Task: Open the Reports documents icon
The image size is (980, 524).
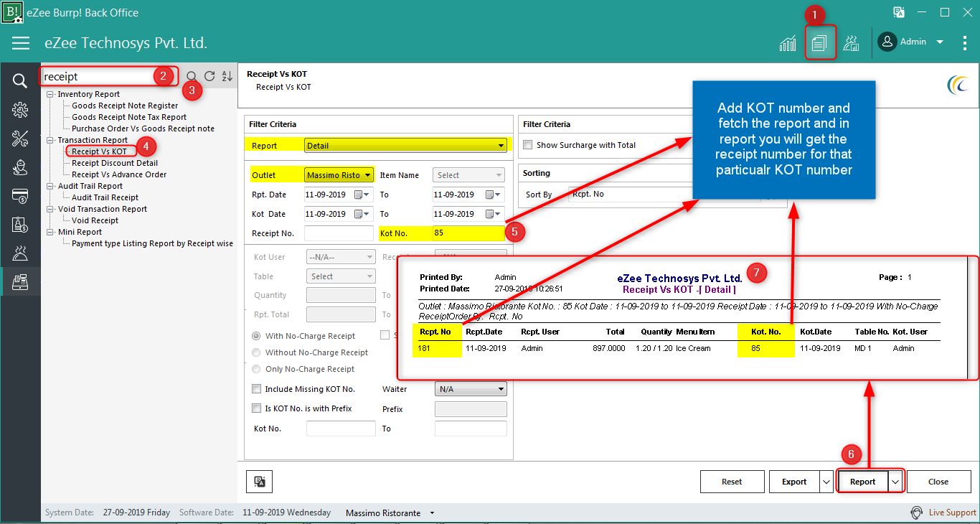Action: pyautogui.click(x=819, y=43)
